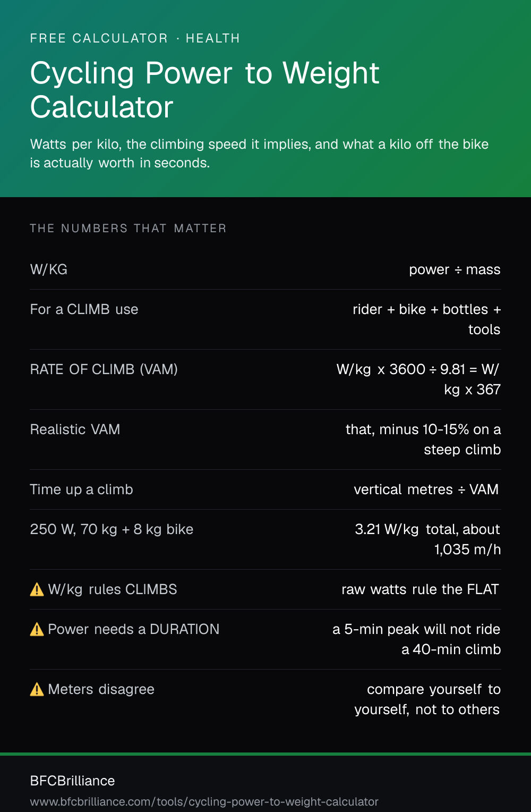The width and height of the screenshot is (531, 812).
Task: Select the RATE OF CLIMB (VAM) label
Action: coord(104,369)
